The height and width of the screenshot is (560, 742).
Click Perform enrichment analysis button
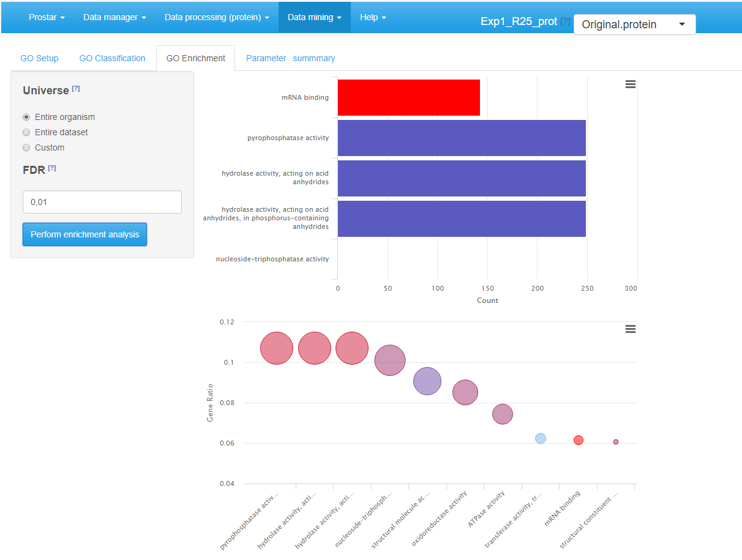[x=84, y=234]
